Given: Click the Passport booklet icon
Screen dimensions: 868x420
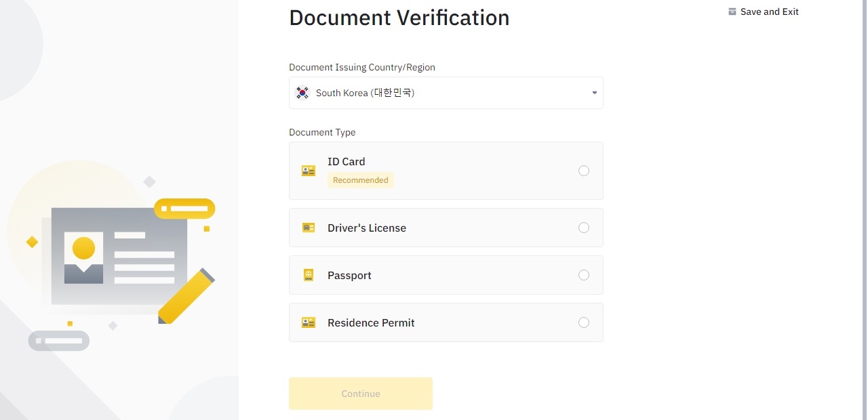Looking at the screenshot, I should (x=309, y=275).
